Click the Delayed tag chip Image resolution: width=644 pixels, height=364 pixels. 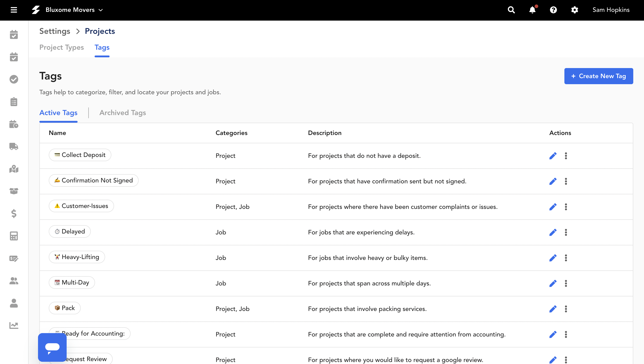click(70, 231)
